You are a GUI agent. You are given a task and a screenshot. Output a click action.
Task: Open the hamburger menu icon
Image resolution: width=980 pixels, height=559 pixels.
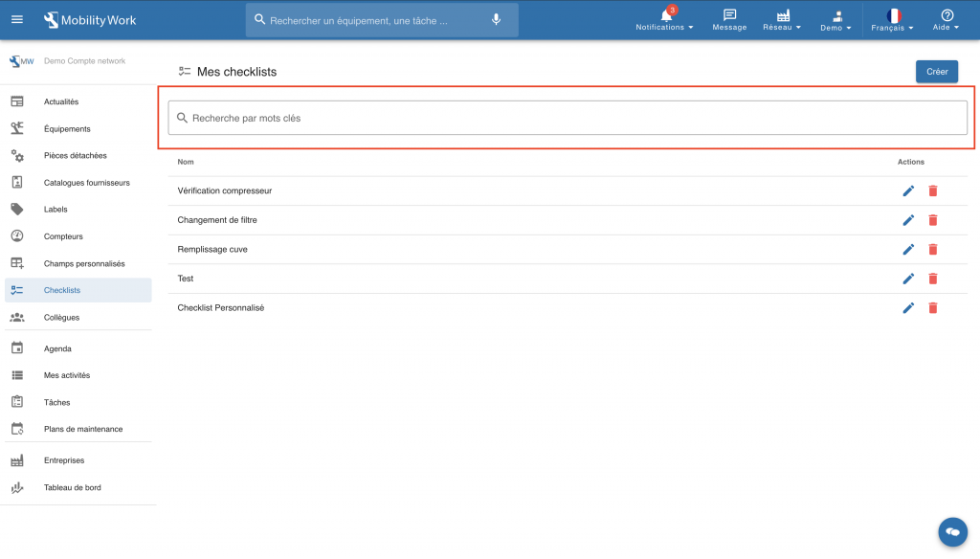click(17, 19)
